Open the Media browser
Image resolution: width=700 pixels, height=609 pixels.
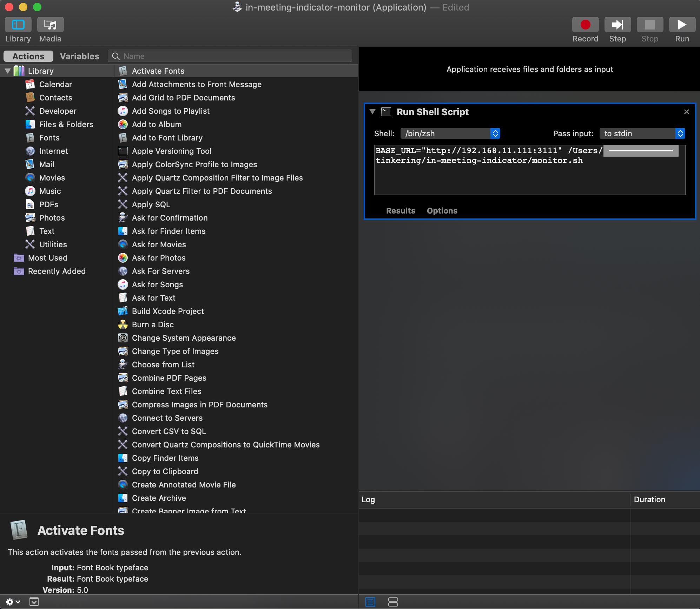[50, 25]
